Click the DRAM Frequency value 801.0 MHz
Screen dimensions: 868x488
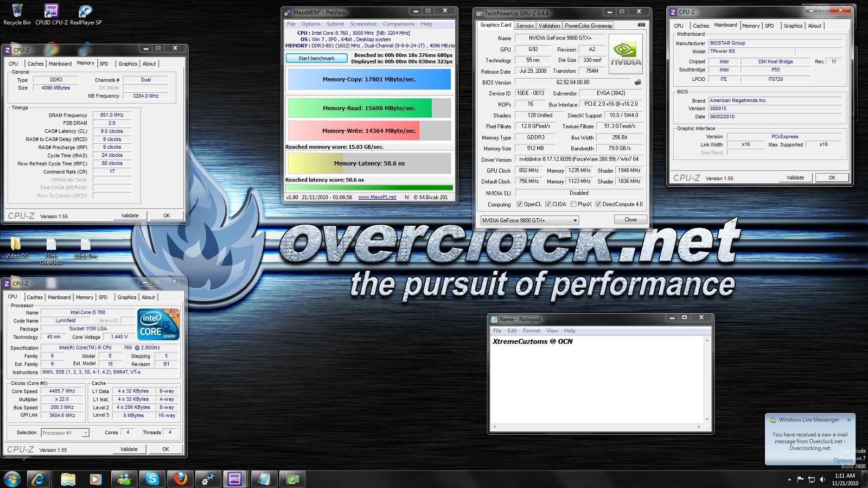112,115
